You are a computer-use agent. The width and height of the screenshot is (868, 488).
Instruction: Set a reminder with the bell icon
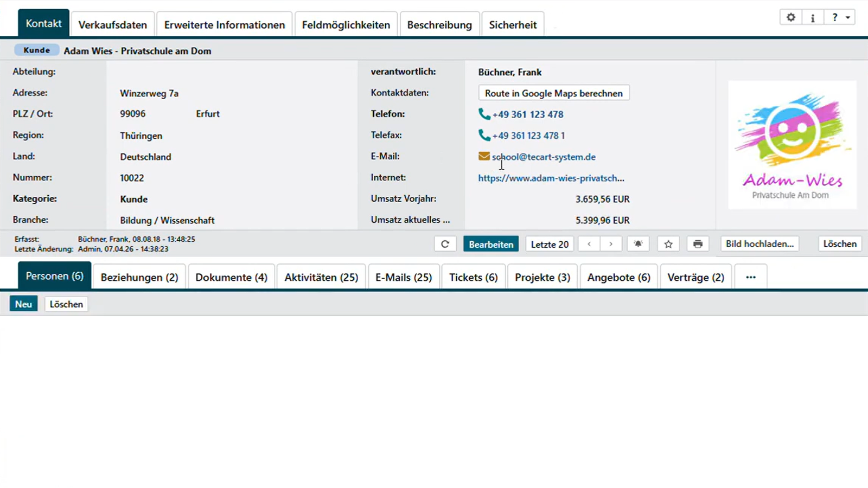click(x=638, y=244)
